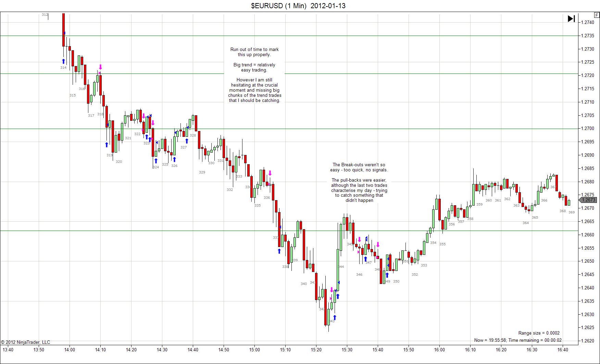Click the 16:40 time axis label
This screenshot has width=600, height=364.
coord(563,350)
